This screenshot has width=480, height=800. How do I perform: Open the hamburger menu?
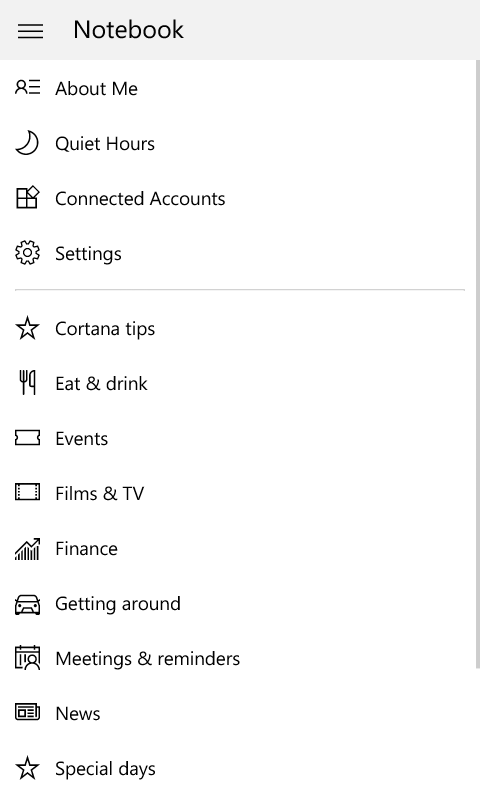(30, 31)
